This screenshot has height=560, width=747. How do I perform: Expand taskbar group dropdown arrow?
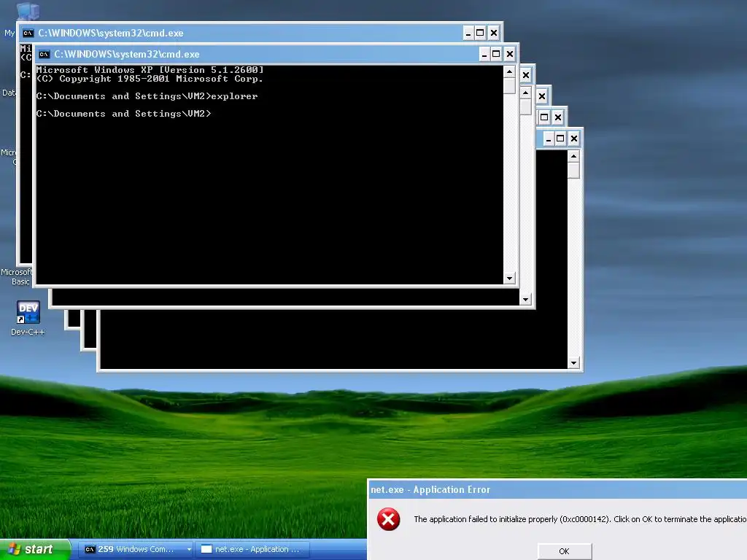(189, 550)
